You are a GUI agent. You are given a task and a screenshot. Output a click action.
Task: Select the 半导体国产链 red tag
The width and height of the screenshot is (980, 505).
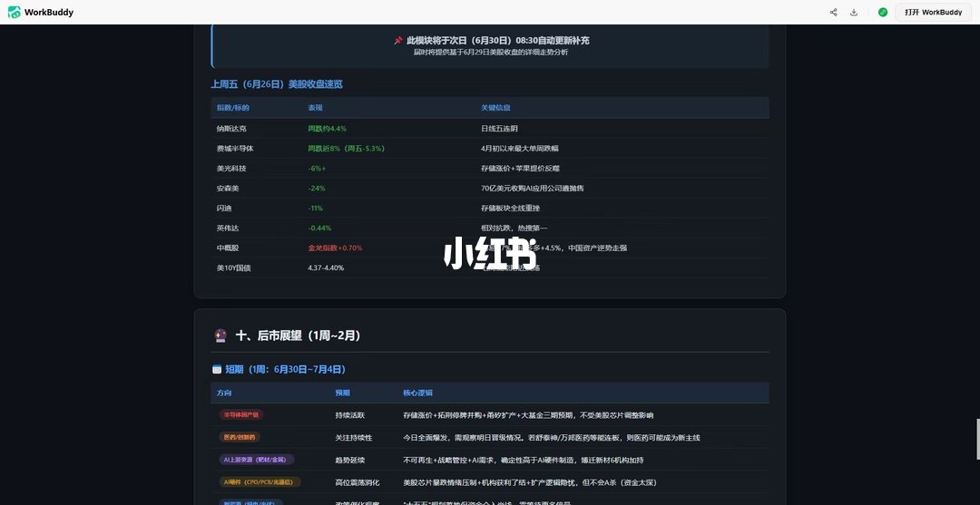click(240, 414)
